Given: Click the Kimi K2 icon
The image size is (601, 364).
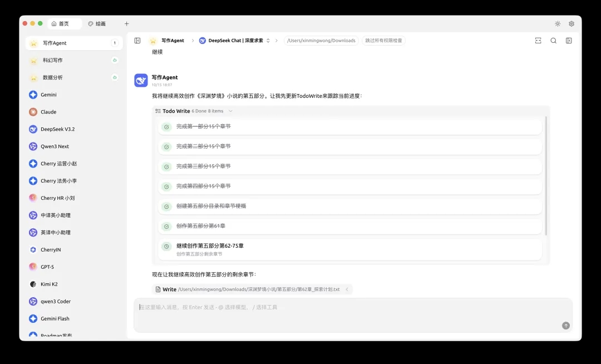Looking at the screenshot, I should point(33,284).
